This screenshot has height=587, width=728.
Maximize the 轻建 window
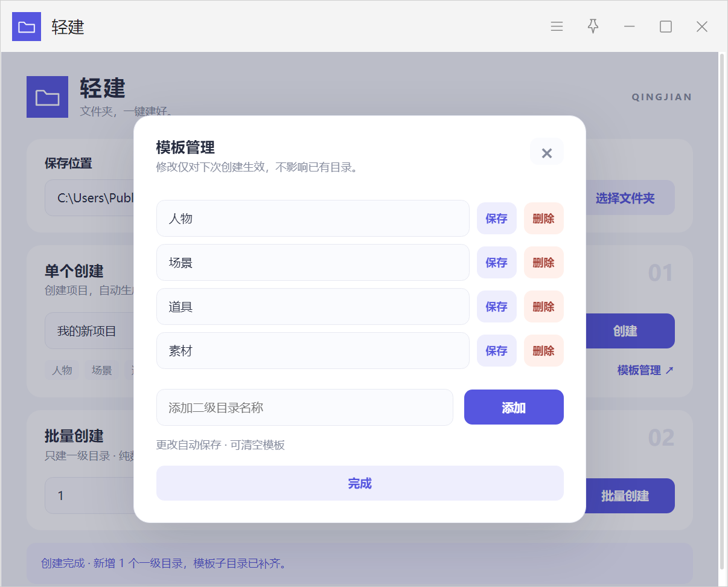point(665,27)
